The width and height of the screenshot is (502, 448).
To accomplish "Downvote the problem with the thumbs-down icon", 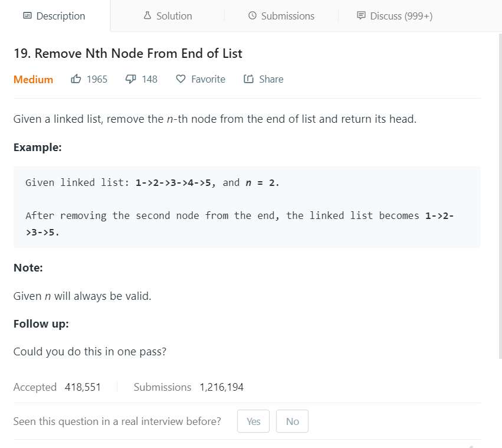I will (131, 79).
